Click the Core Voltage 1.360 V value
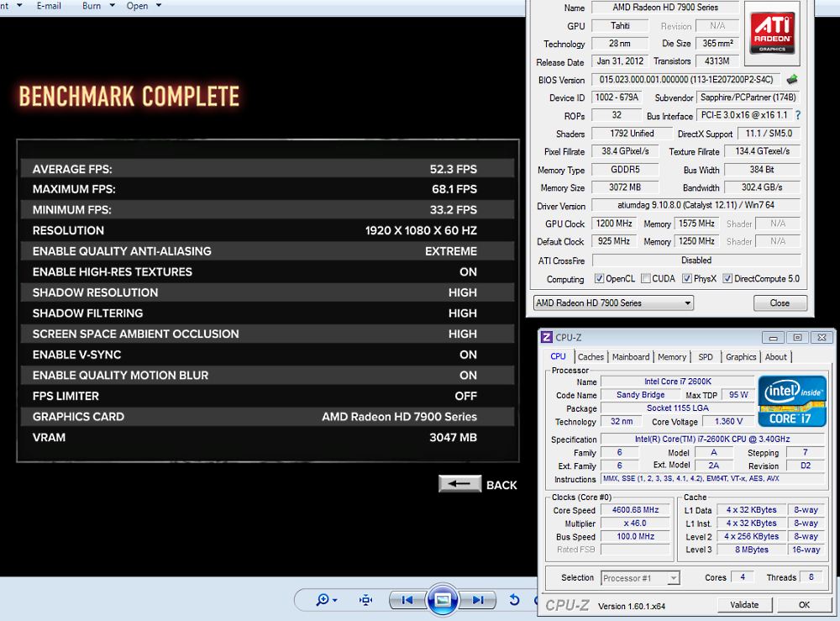The image size is (840, 621). [x=728, y=421]
